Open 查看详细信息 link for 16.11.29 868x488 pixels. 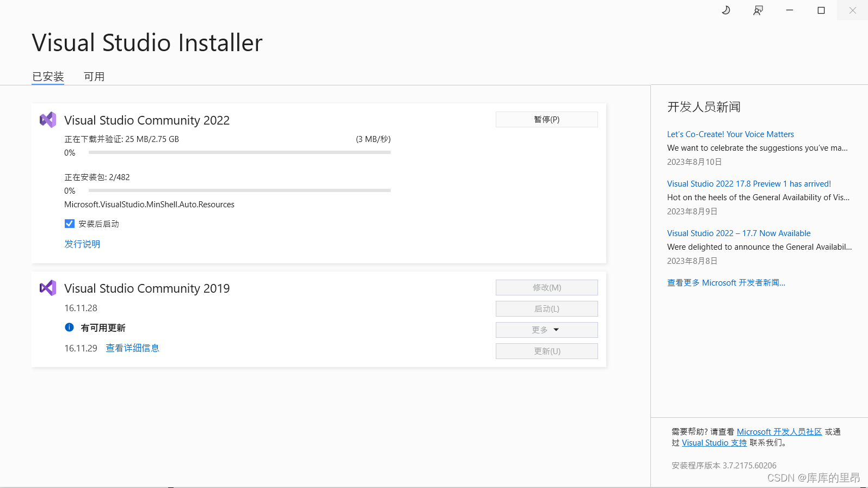tap(132, 348)
